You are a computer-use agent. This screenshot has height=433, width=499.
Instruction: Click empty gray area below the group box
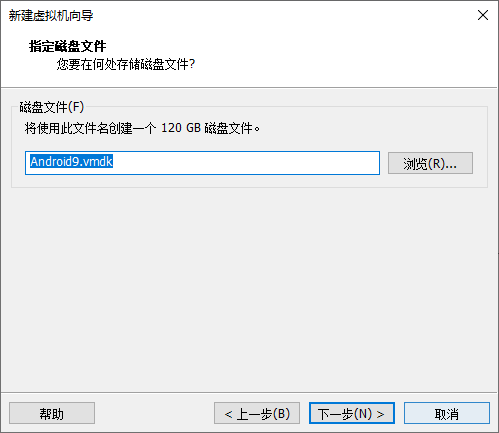tap(249, 287)
